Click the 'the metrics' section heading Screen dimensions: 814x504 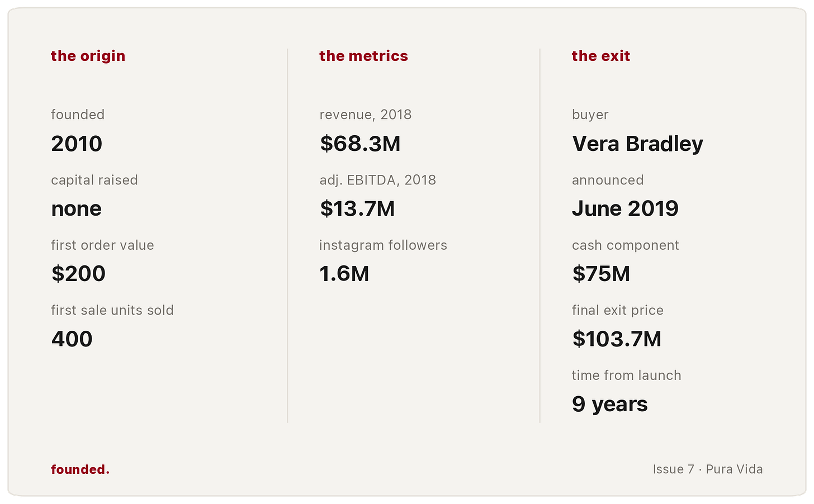363,56
